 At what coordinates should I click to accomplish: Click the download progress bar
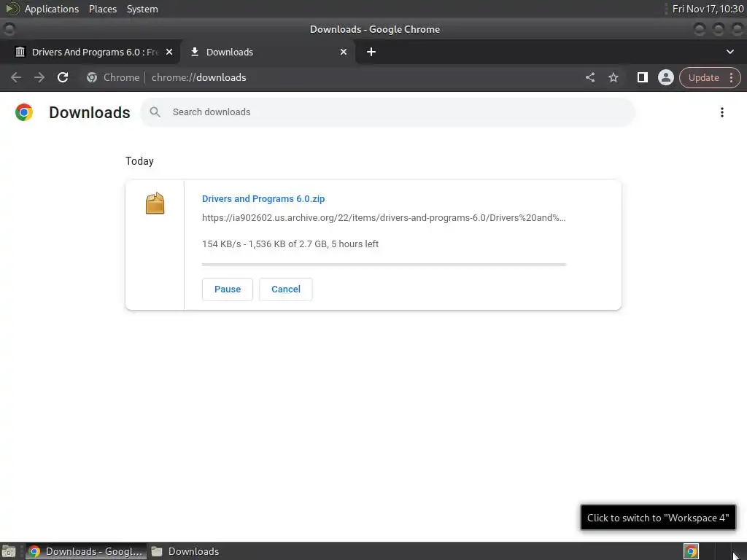coord(384,264)
